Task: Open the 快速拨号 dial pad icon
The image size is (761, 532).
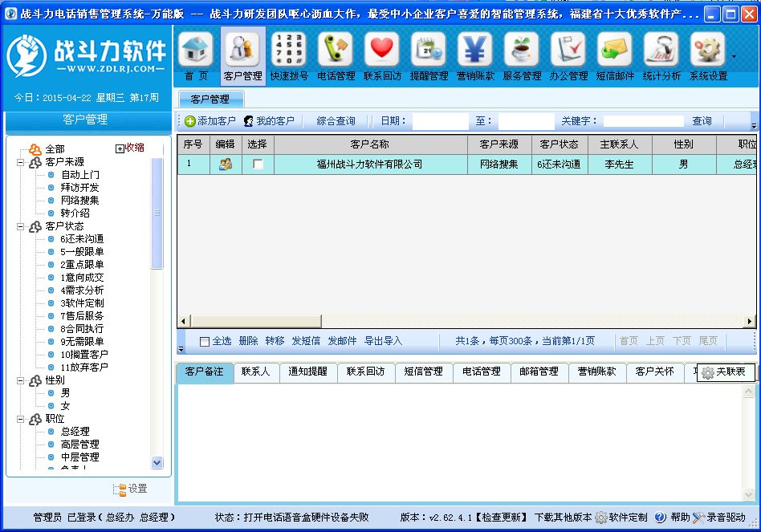Action: pos(289,49)
